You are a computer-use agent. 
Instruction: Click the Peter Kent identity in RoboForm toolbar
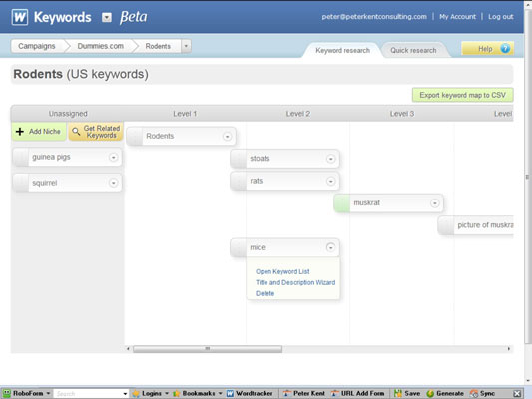pyautogui.click(x=304, y=394)
